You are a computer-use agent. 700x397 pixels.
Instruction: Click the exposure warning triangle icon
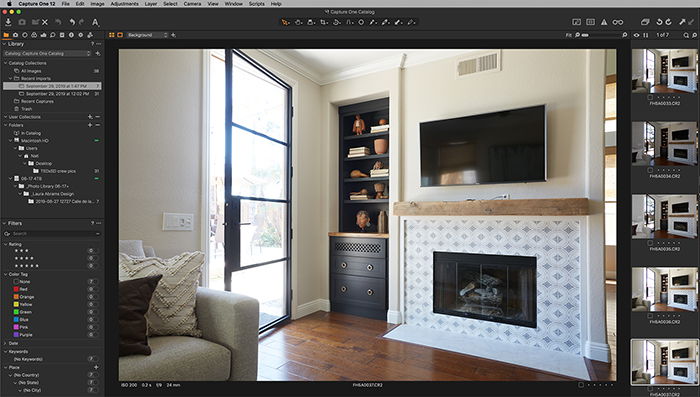pos(604,22)
